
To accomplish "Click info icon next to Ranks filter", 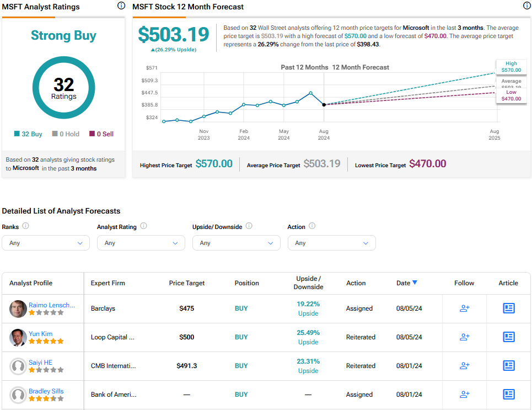I will coord(25,226).
